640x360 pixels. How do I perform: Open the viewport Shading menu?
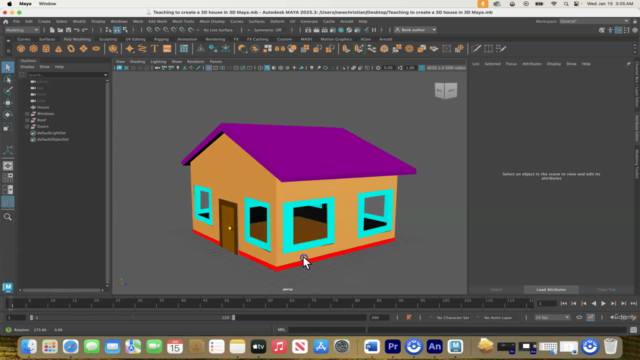[137, 62]
